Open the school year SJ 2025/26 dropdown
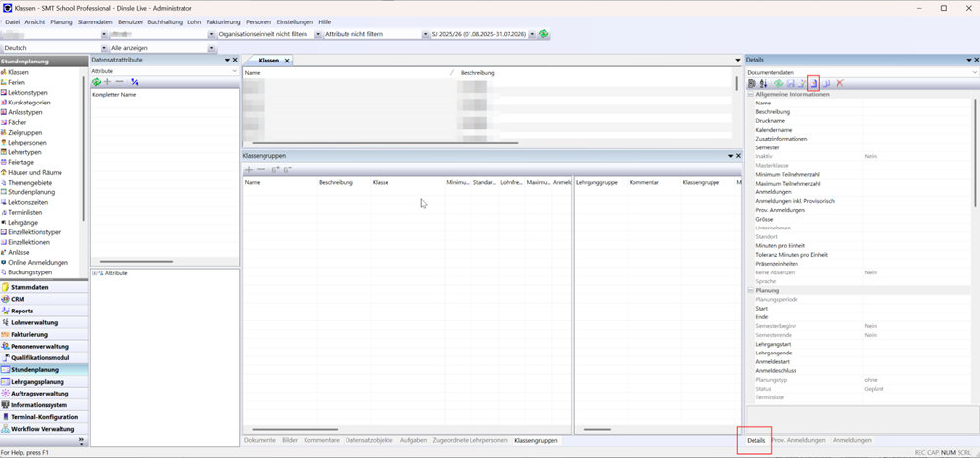 tap(532, 34)
